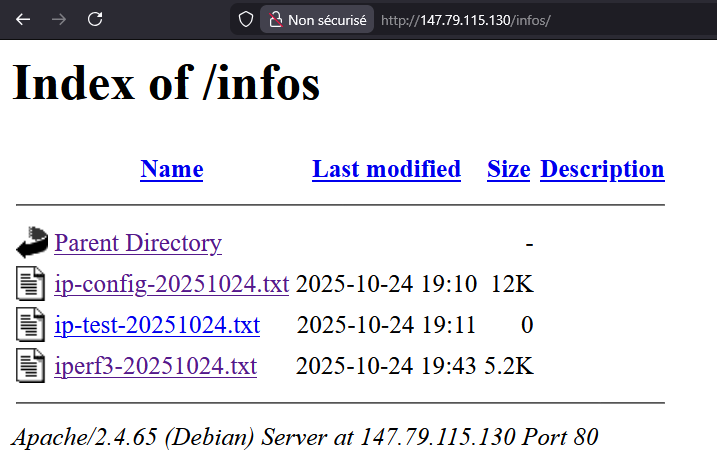Image resolution: width=717 pixels, height=465 pixels.
Task: Open the ip-test-20251024.txt link
Action: tap(157, 326)
